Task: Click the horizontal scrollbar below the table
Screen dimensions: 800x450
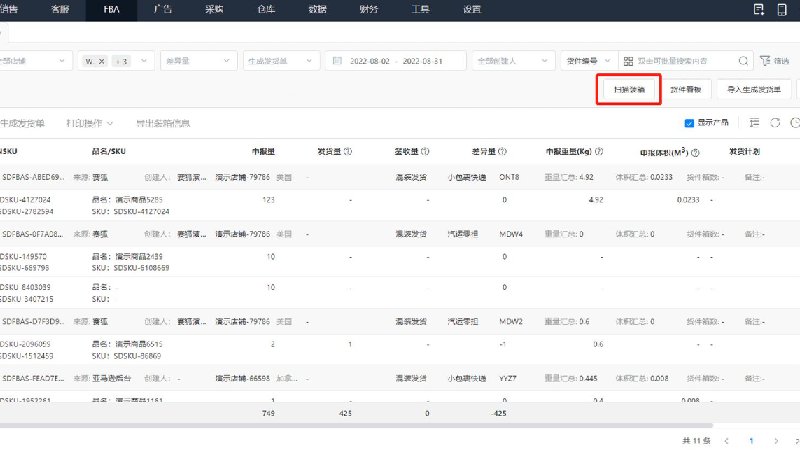Action: (356, 425)
